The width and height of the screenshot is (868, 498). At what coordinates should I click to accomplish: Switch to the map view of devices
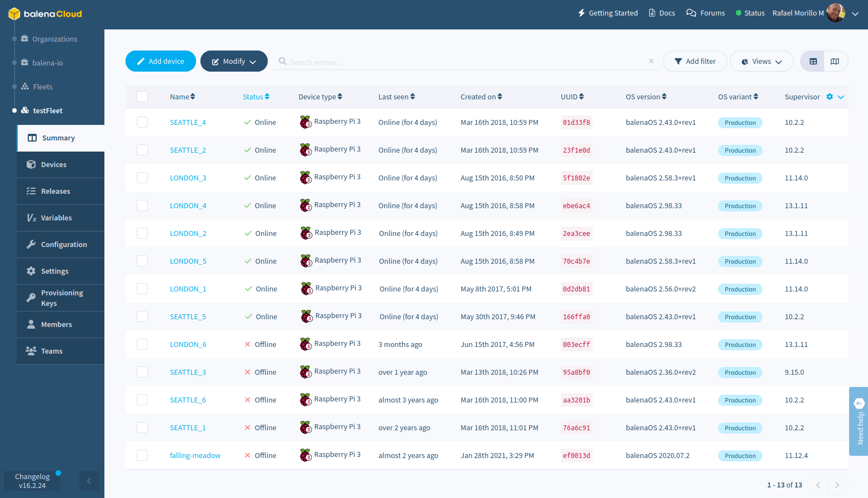click(x=836, y=61)
